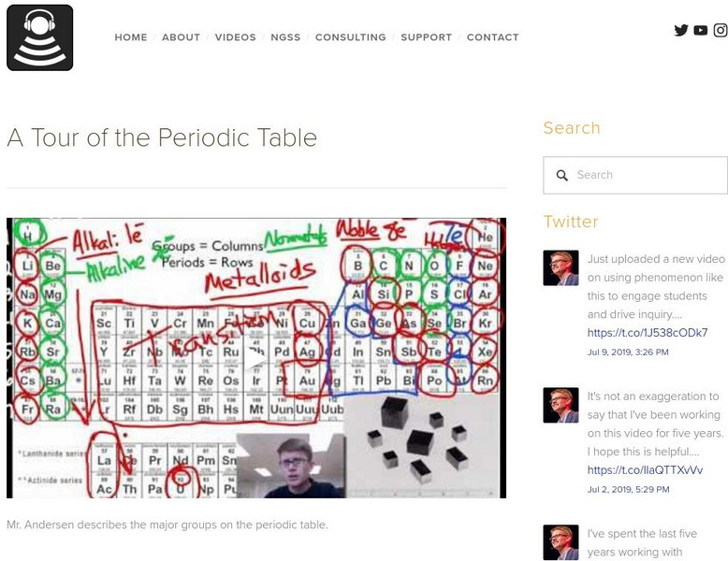Click first tweet's profile avatar
Screen dimensions: 728x561
pyautogui.click(x=561, y=267)
